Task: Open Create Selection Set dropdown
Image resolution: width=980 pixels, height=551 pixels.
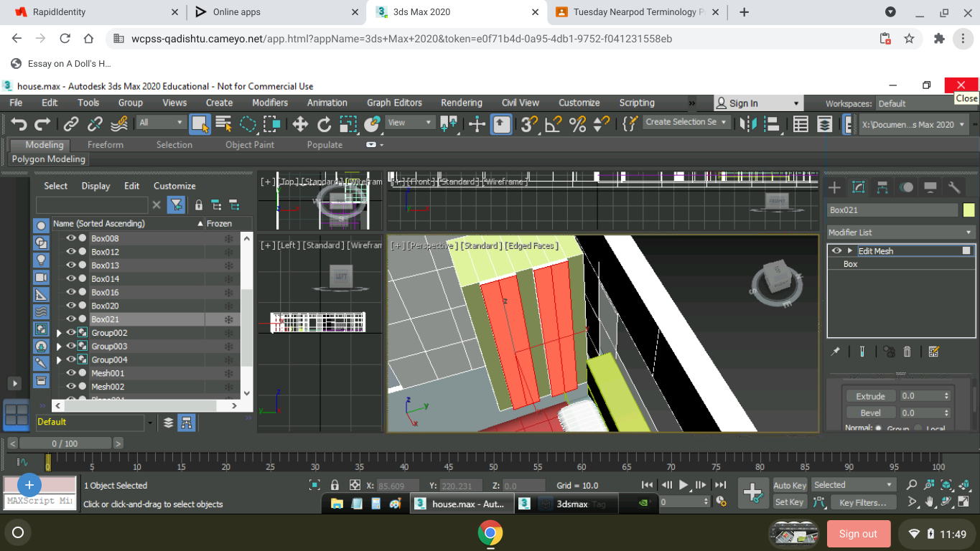Action: click(686, 122)
